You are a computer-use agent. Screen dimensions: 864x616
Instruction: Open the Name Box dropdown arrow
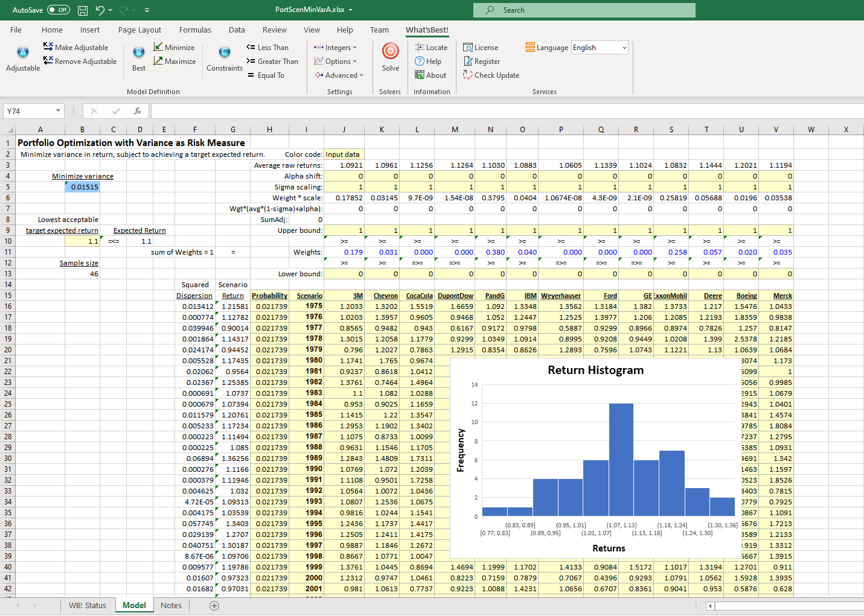[59, 111]
